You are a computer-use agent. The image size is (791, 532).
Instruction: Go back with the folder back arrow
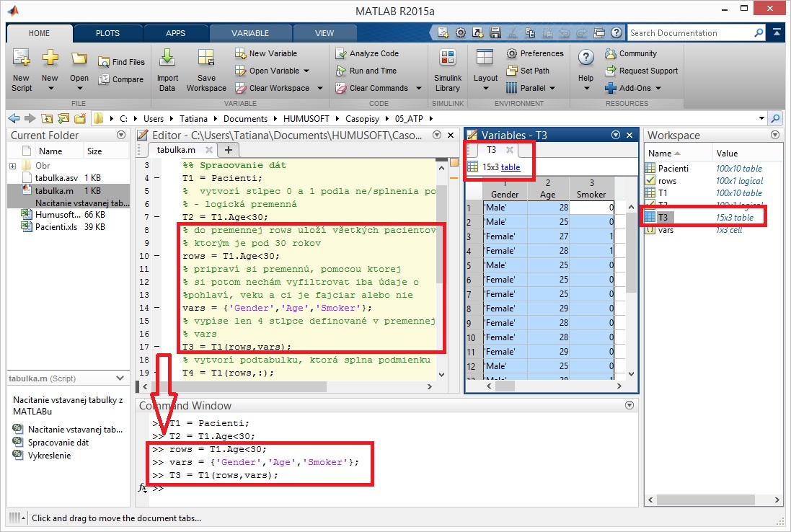14,118
